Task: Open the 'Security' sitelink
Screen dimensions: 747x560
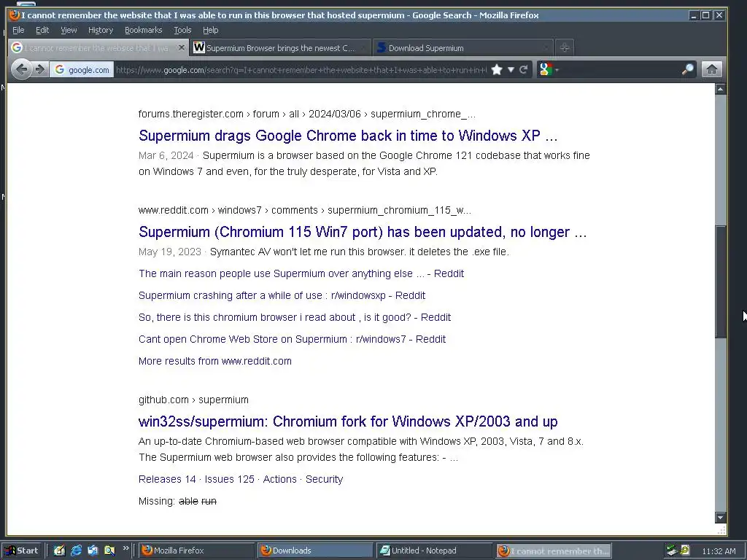Action: [x=324, y=479]
